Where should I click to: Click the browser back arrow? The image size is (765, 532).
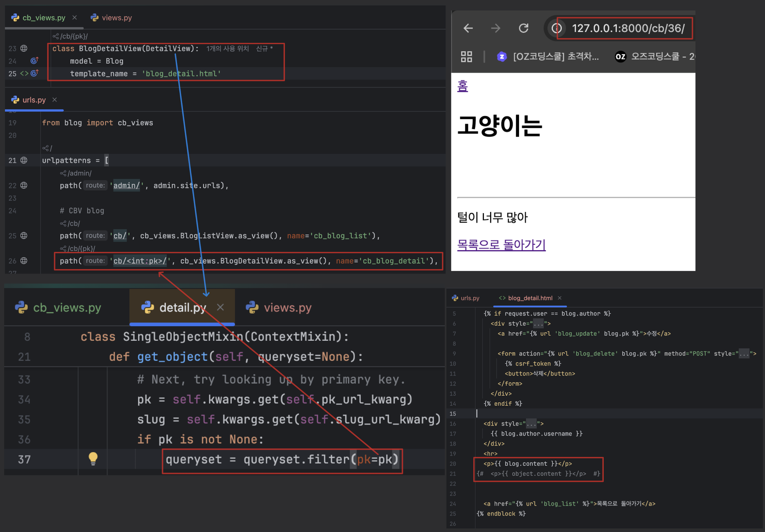(468, 28)
